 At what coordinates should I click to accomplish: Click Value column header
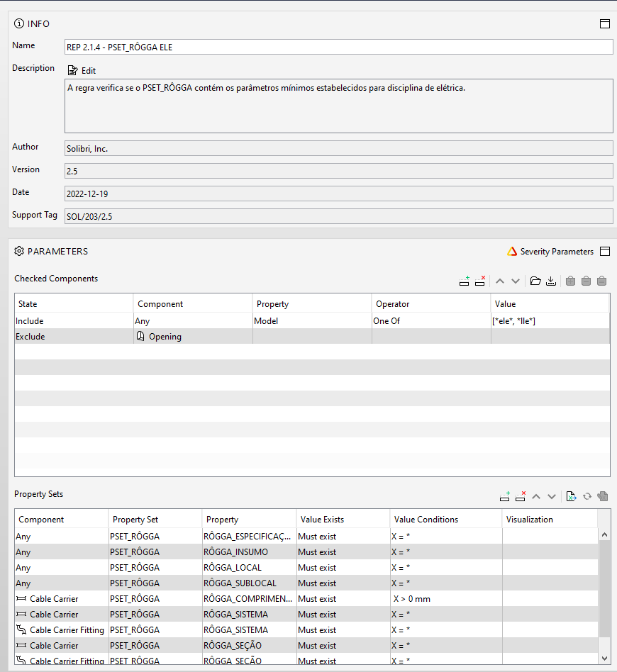[x=550, y=304]
